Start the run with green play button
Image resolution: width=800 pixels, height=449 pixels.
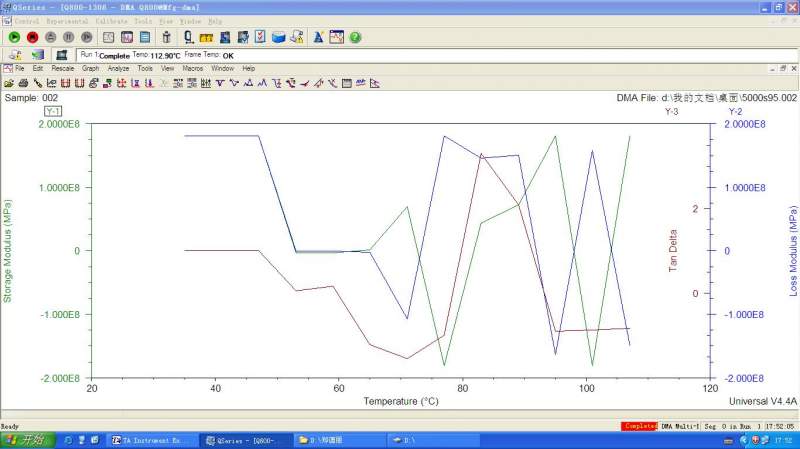(14, 37)
